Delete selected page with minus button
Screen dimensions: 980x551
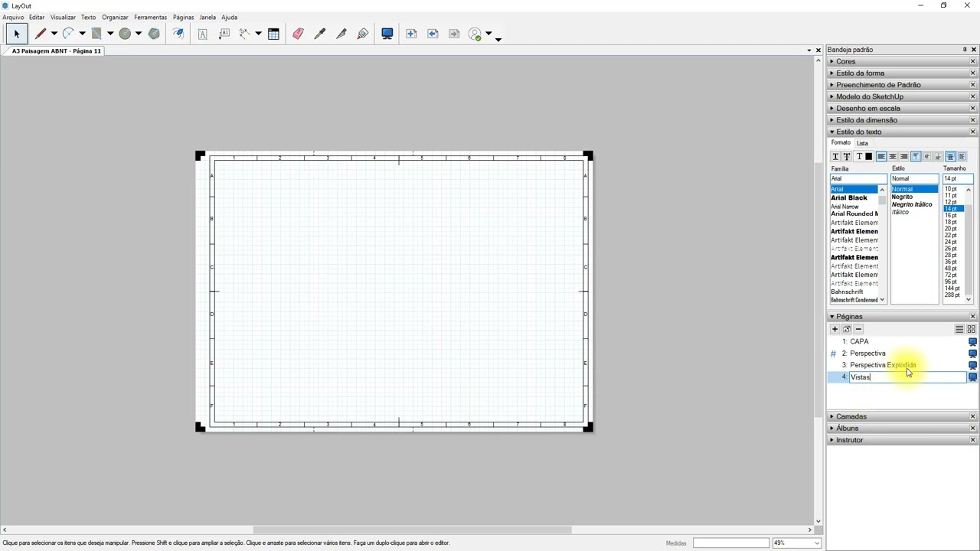pyautogui.click(x=858, y=329)
